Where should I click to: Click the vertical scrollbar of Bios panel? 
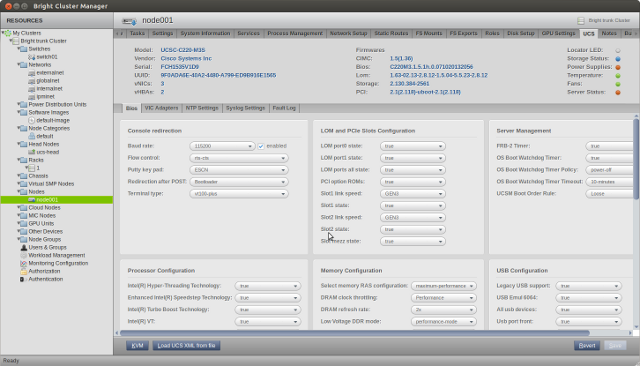tap(636, 159)
